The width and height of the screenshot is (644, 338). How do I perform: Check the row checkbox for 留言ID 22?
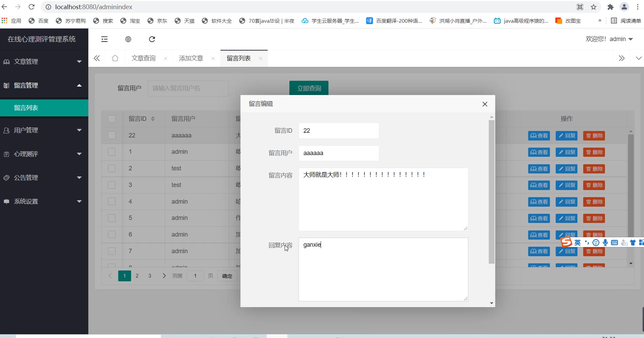(x=112, y=135)
